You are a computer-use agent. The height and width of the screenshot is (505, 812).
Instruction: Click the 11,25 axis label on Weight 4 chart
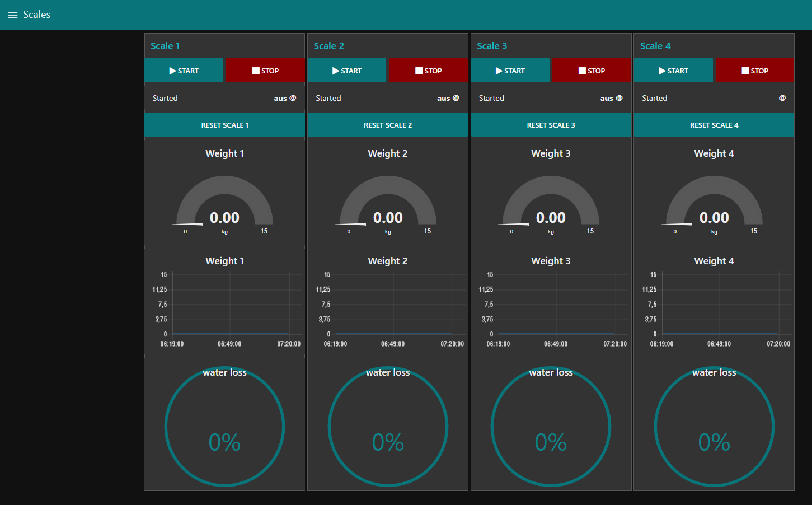click(649, 289)
